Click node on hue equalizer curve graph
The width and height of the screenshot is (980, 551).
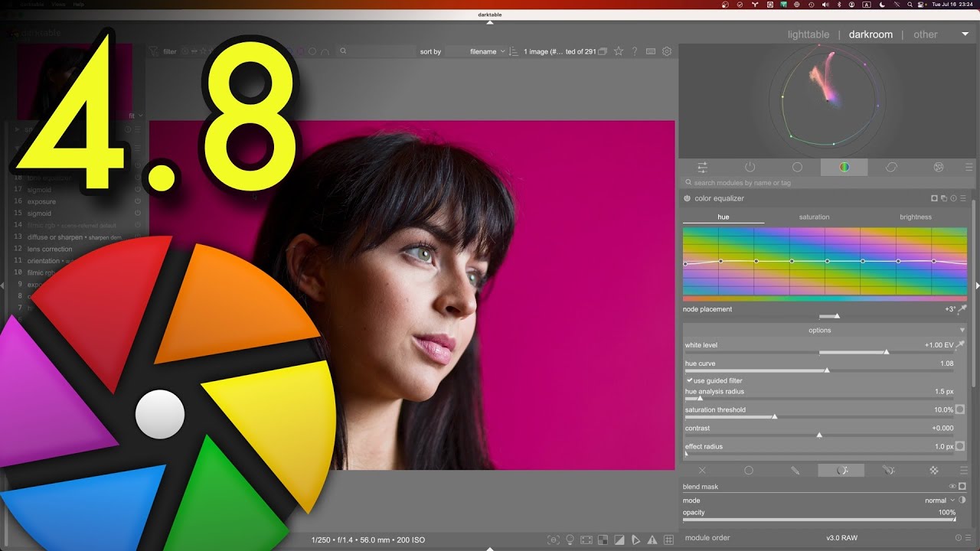(828, 261)
